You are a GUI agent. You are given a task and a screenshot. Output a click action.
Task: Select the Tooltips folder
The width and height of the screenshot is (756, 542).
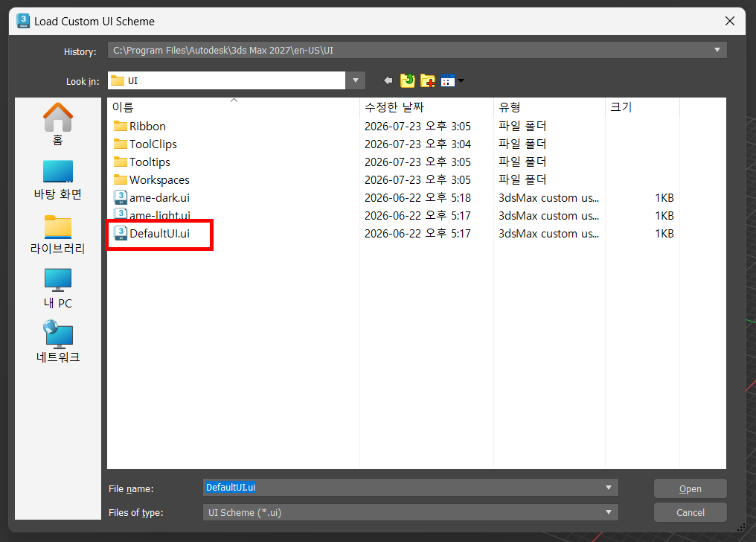[141, 162]
